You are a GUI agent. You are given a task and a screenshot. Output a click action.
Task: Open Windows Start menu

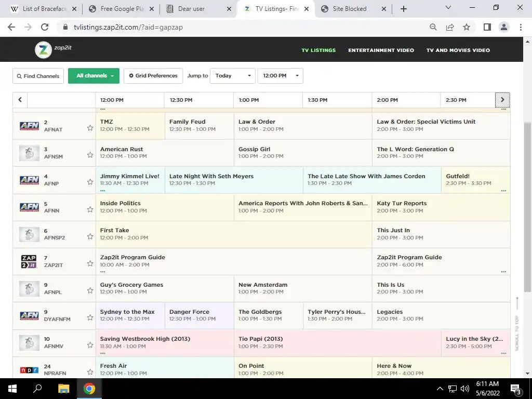point(12,389)
